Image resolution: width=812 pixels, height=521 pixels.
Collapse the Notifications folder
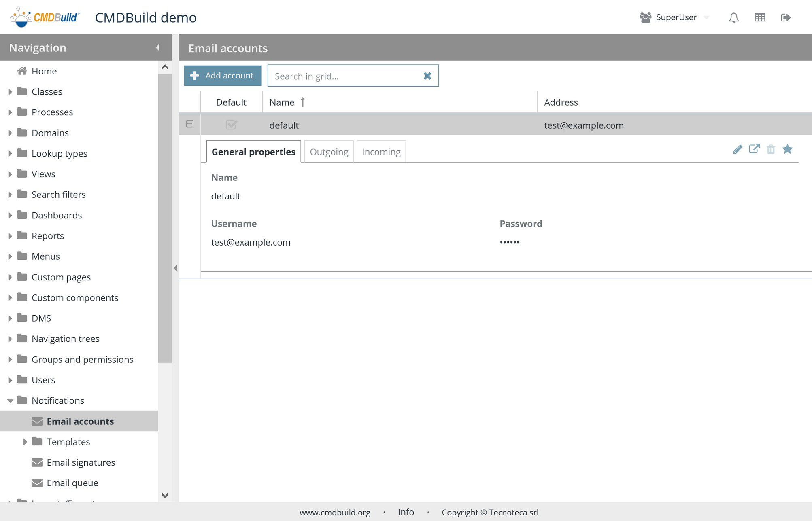tap(10, 400)
